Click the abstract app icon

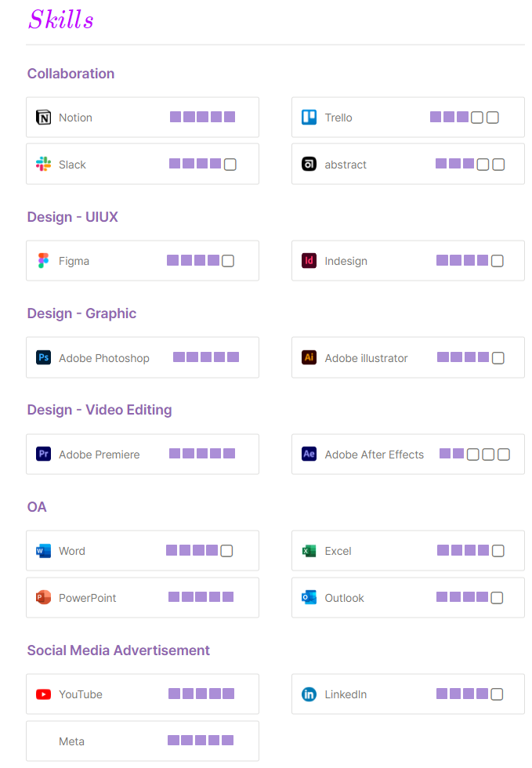click(309, 164)
